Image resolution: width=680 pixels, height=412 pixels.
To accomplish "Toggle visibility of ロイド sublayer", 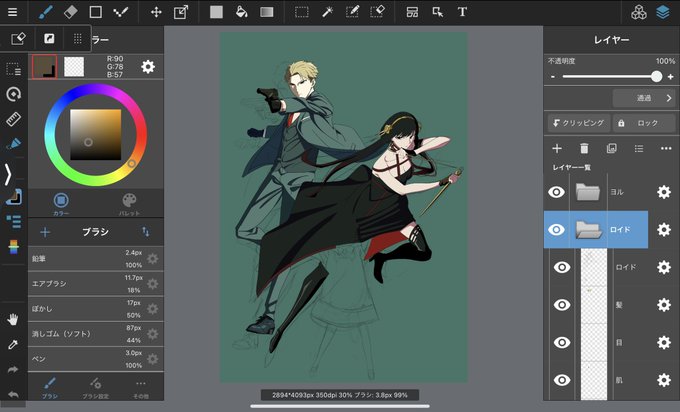I will click(x=562, y=267).
